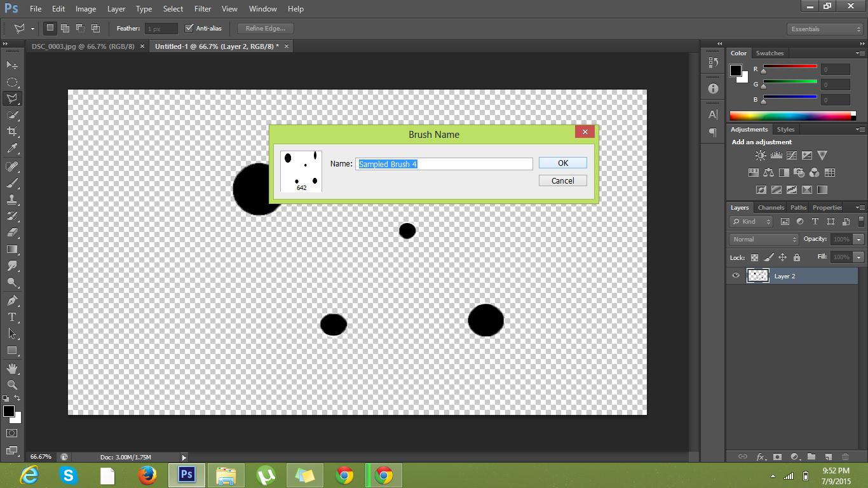Select the Horizontal Type tool
This screenshot has width=868, height=488.
[12, 317]
